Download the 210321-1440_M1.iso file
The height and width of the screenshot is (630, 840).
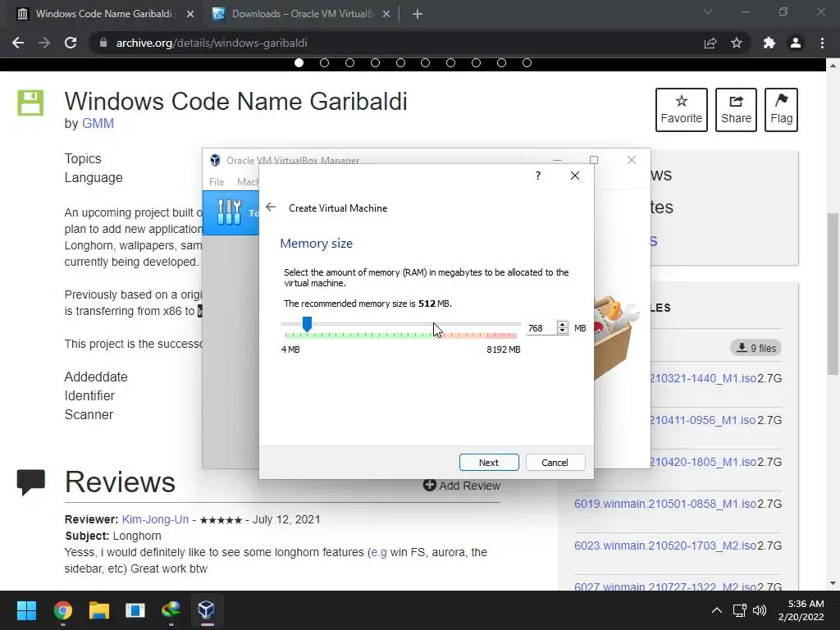(703, 378)
